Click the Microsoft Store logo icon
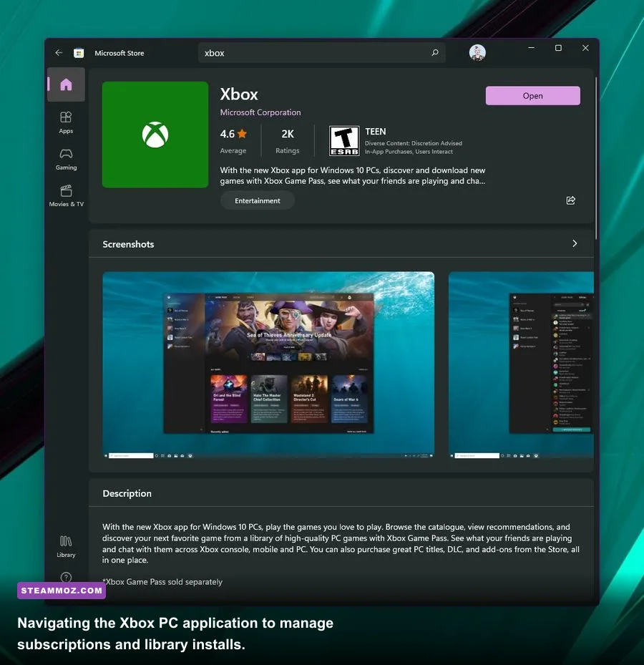644x665 pixels. pos(79,53)
